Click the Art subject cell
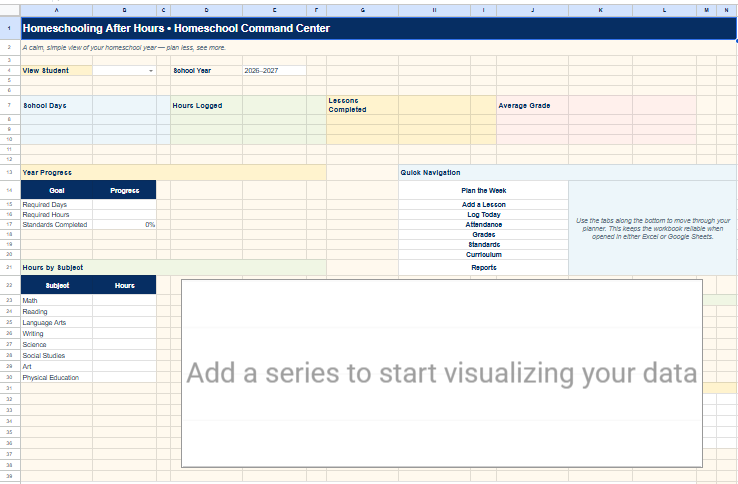The width and height of the screenshot is (738, 484). tap(56, 366)
